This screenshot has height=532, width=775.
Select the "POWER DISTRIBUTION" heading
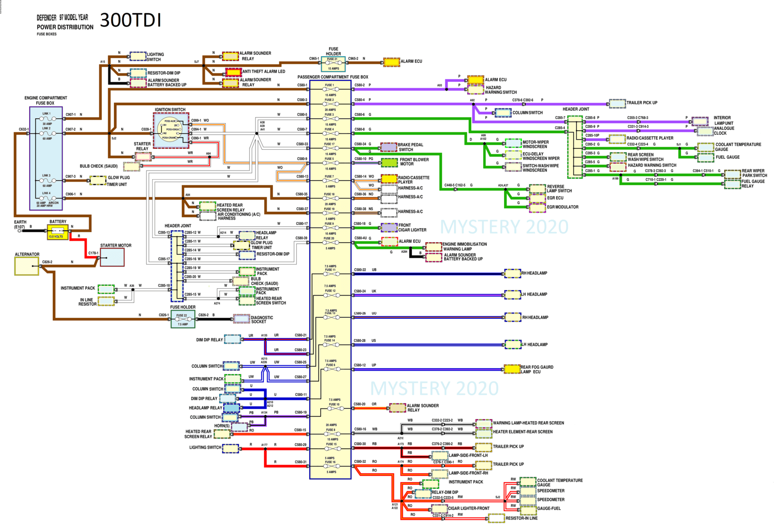tap(65, 27)
